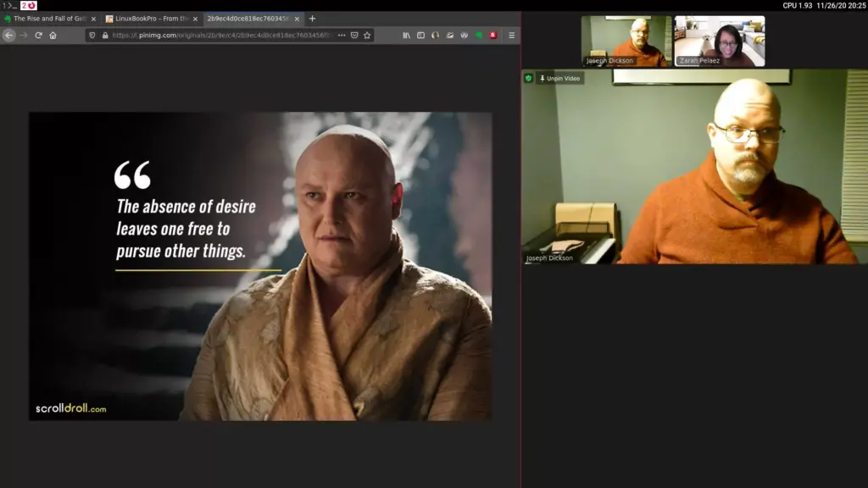
Task: Click the 11/26/20 20:25 clock
Action: [841, 6]
